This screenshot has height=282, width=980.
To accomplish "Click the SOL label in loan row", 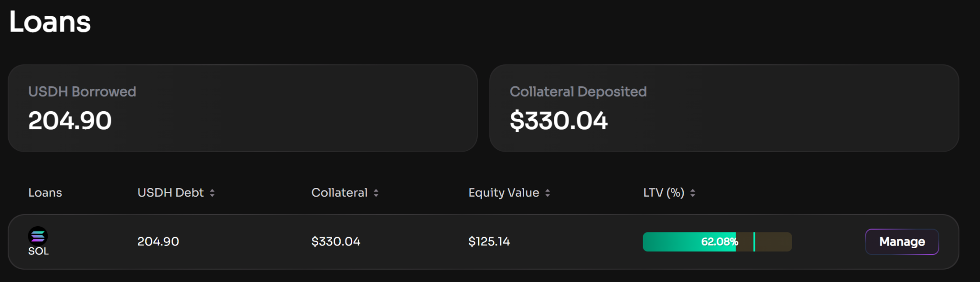I will (x=38, y=251).
